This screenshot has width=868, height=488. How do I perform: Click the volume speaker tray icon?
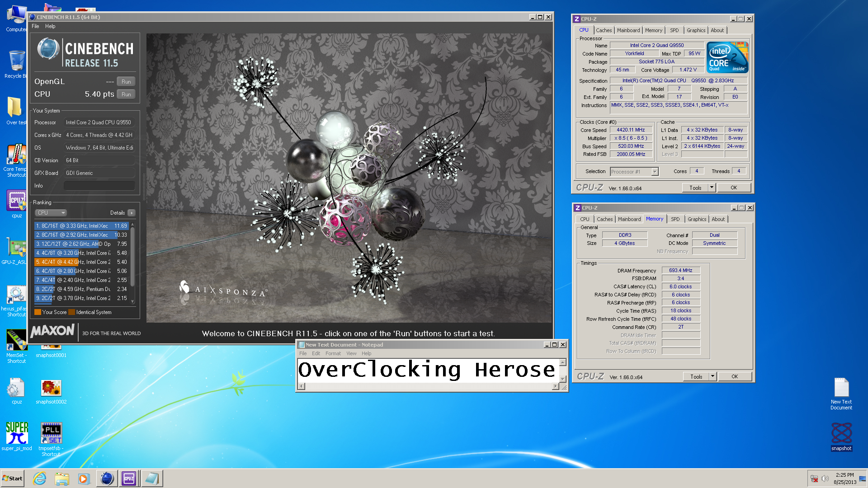(x=825, y=479)
